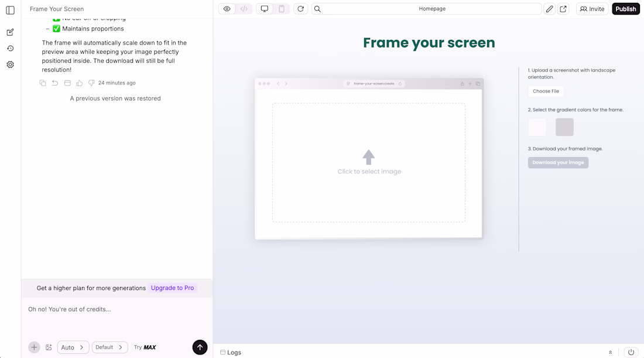The image size is (644, 358).
Task: Open project settings gear icon
Action: (11, 64)
